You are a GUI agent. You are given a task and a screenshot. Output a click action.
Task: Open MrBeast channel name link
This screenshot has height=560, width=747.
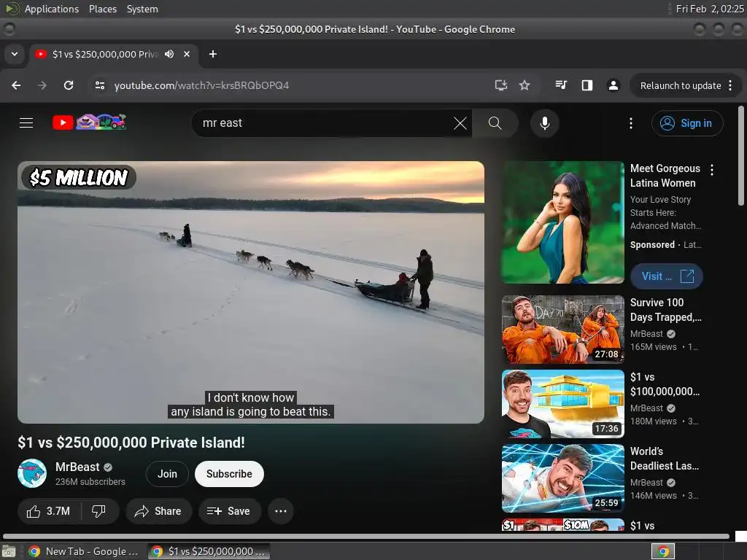pyautogui.click(x=77, y=467)
